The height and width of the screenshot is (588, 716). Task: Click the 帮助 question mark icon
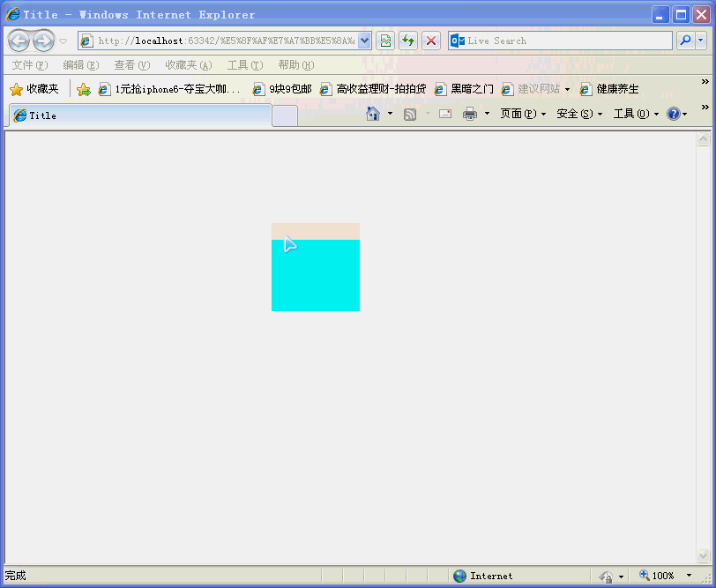675,113
